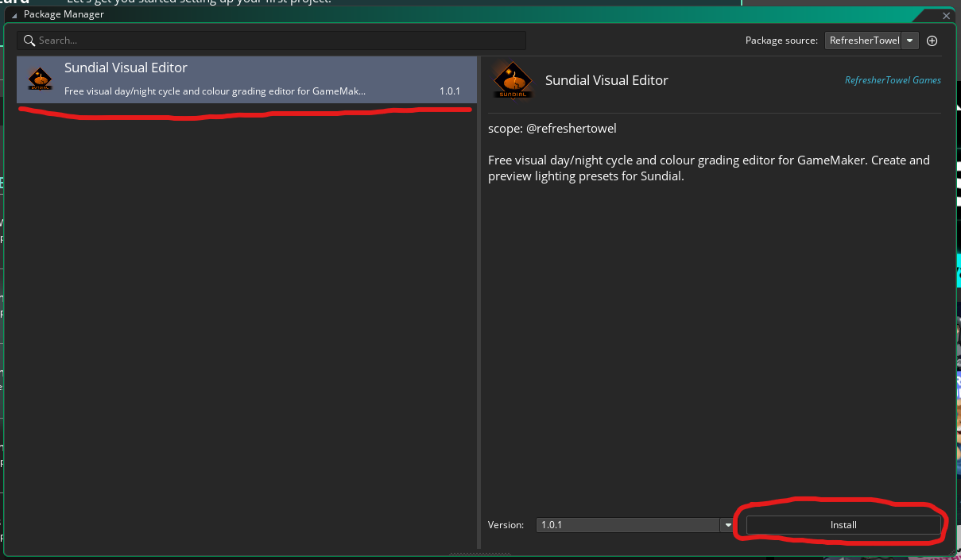Image resolution: width=961 pixels, height=560 pixels.
Task: Focus the package search field
Action: click(x=272, y=41)
